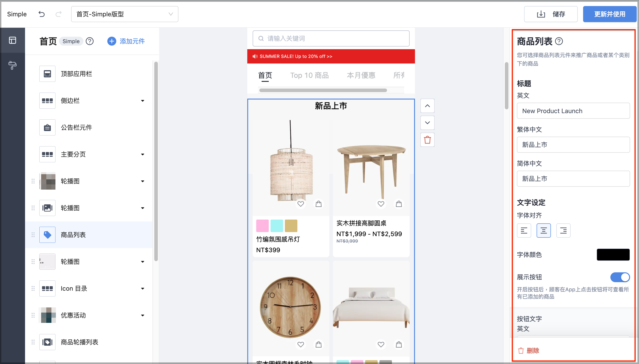639x364 pixels.
Task: Expand the second 轮播图 with image icon
Action: coord(142,208)
